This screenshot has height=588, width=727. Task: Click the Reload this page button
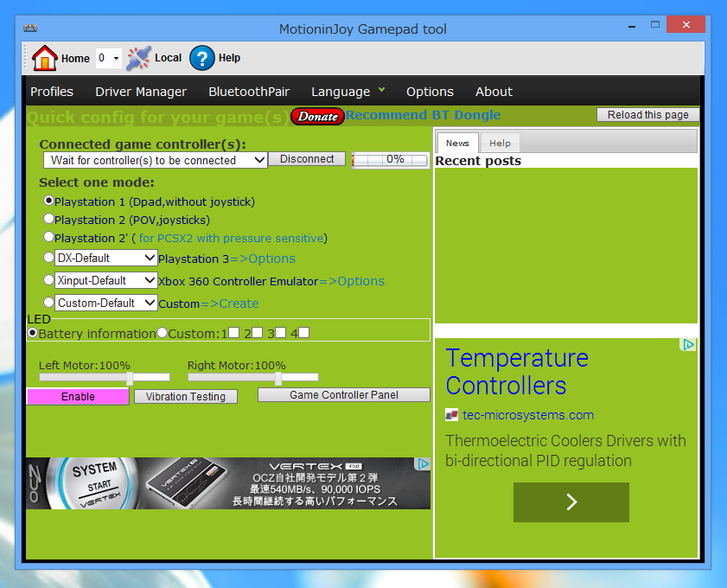click(x=647, y=114)
